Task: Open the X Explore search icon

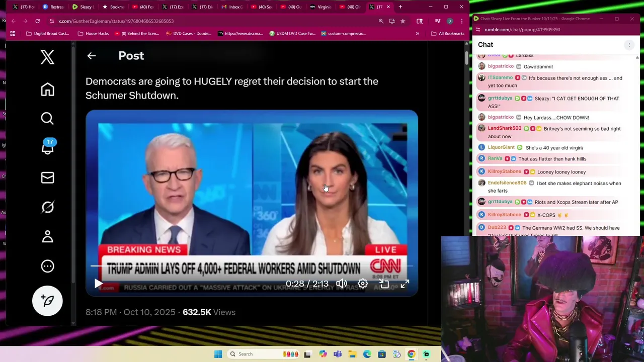Action: pyautogui.click(x=47, y=119)
